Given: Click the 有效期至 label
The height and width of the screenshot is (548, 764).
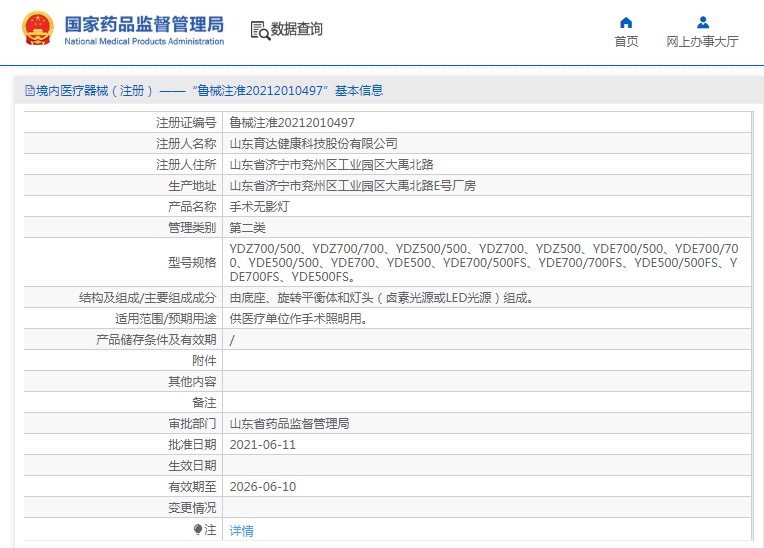Looking at the screenshot, I should [192, 487].
